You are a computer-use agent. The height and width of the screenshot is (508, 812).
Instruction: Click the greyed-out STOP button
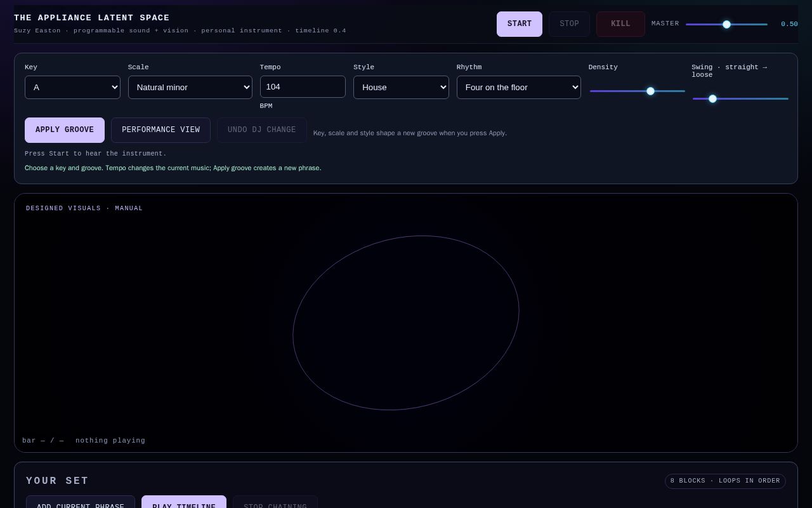pyautogui.click(x=569, y=24)
